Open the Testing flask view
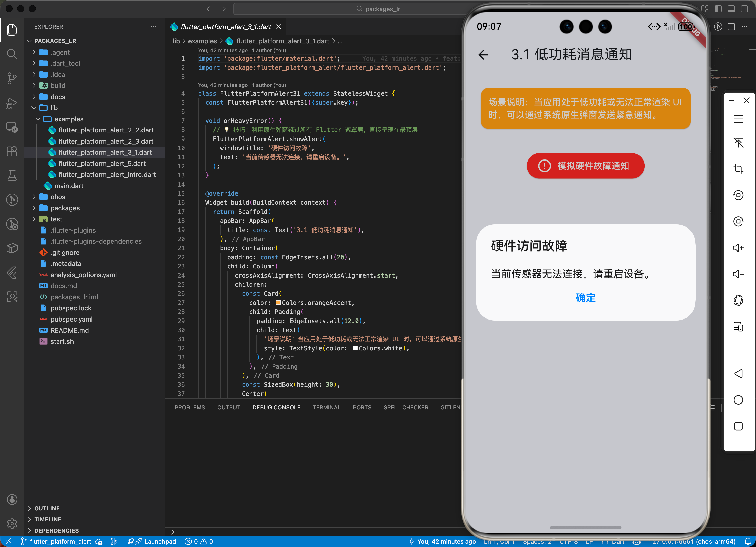The width and height of the screenshot is (756, 547). click(12, 175)
